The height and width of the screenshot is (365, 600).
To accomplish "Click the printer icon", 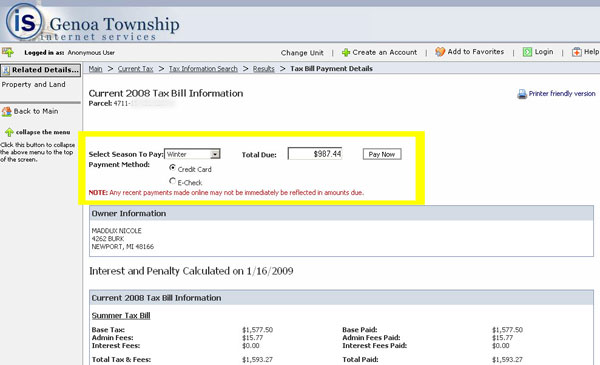I will [x=522, y=94].
